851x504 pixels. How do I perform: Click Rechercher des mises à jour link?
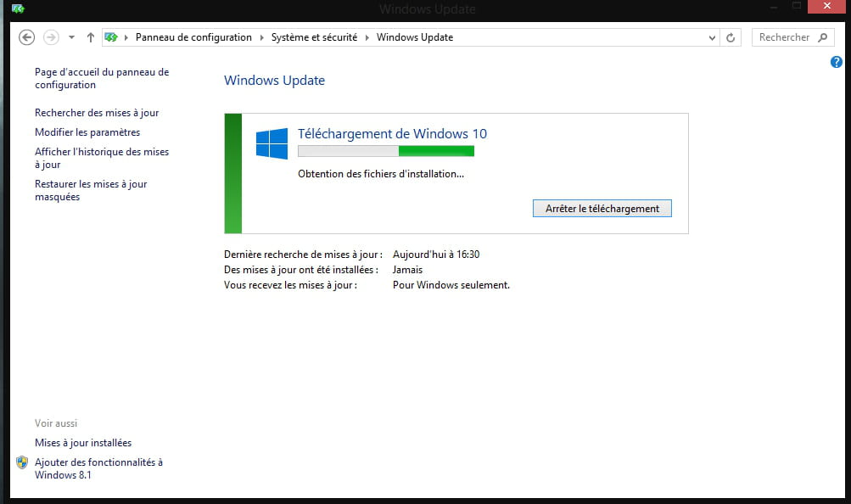[97, 112]
